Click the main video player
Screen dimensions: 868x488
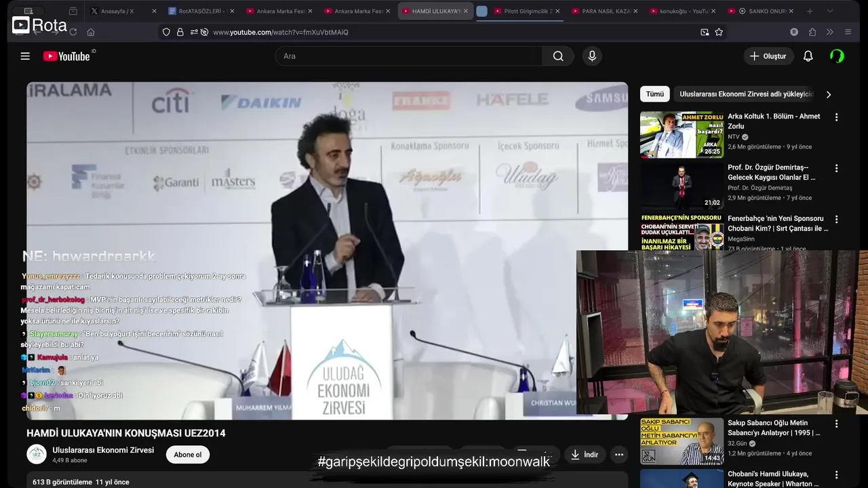point(328,251)
